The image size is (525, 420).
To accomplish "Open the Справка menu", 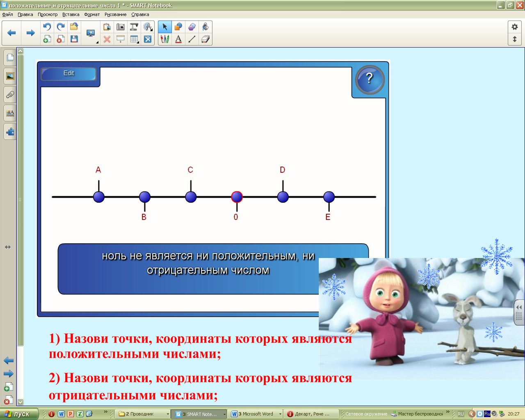I will coord(140,14).
